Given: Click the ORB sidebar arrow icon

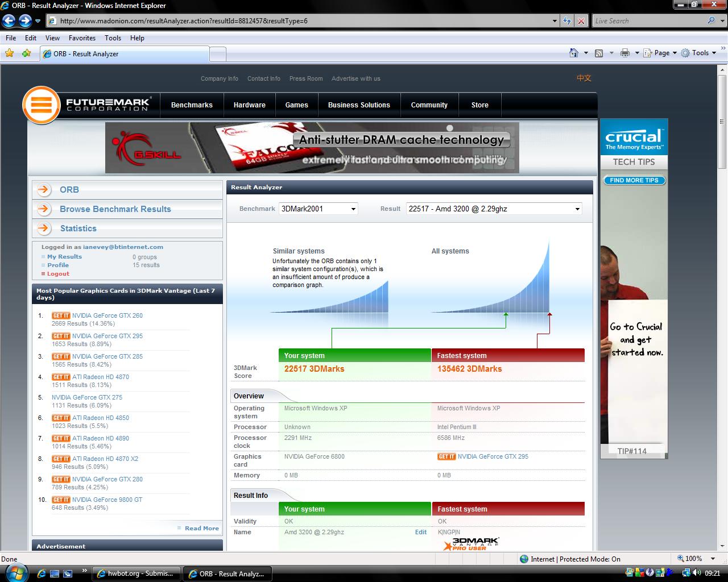Looking at the screenshot, I should click(x=44, y=190).
